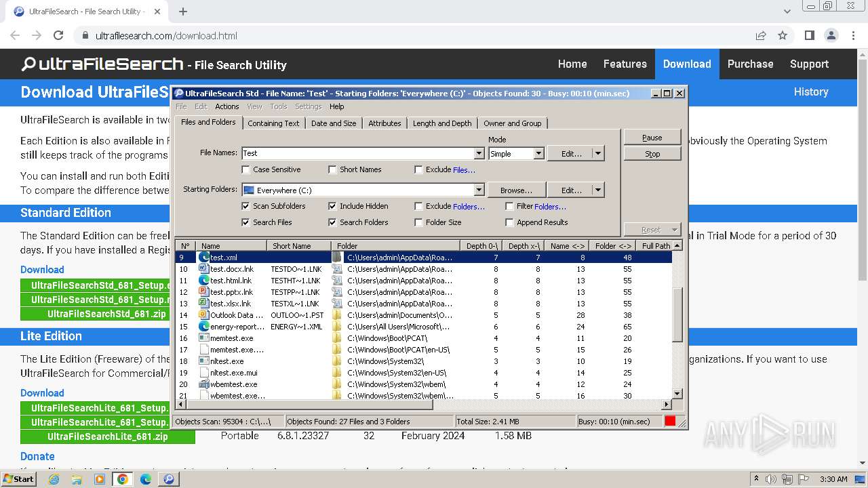Viewport: 868px width, 488px height.
Task: Open the media player taskbar icon
Action: (x=100, y=479)
